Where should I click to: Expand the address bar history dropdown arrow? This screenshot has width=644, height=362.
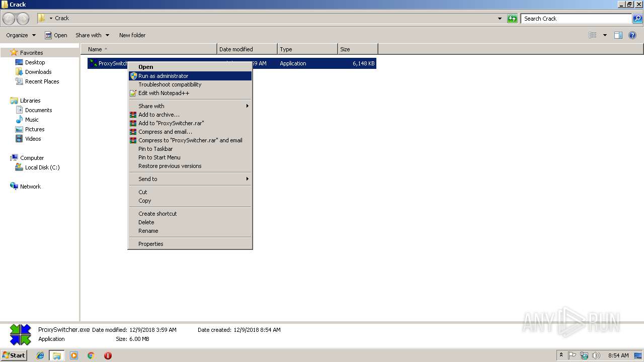click(500, 19)
